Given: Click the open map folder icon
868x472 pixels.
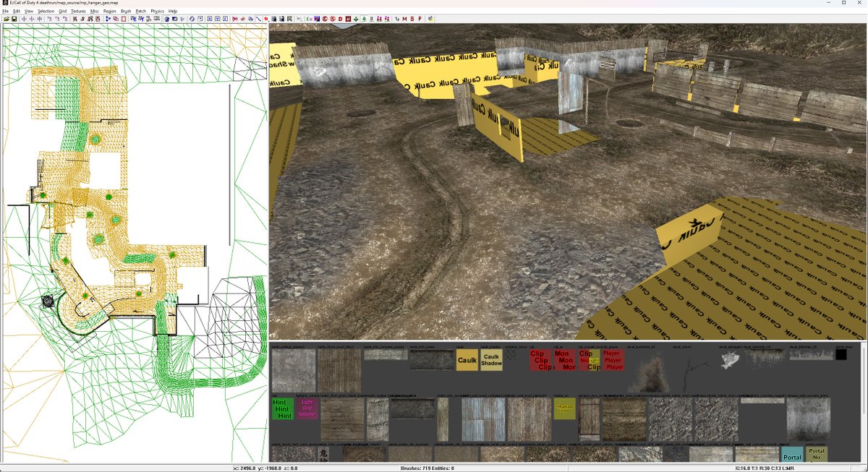Looking at the screenshot, I should click(7, 19).
